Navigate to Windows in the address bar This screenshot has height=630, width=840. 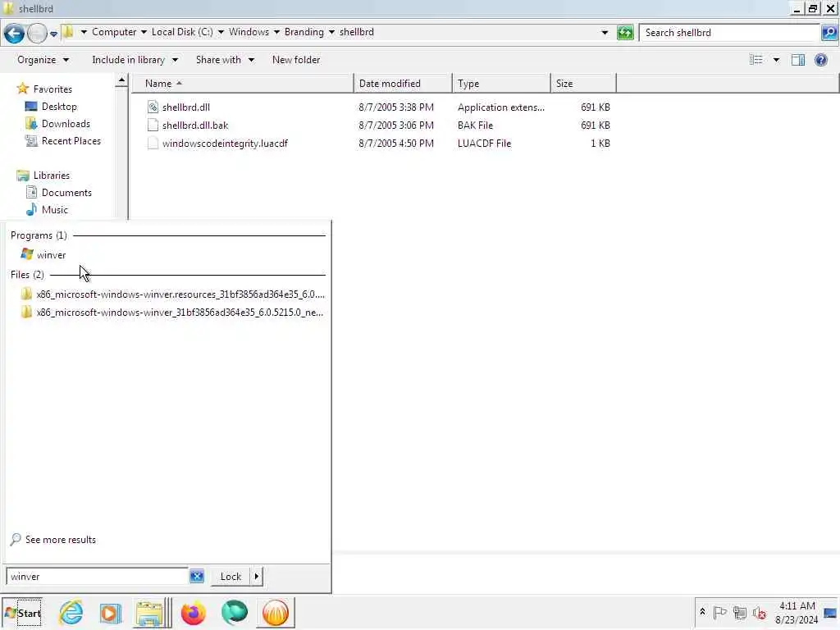[x=249, y=32]
